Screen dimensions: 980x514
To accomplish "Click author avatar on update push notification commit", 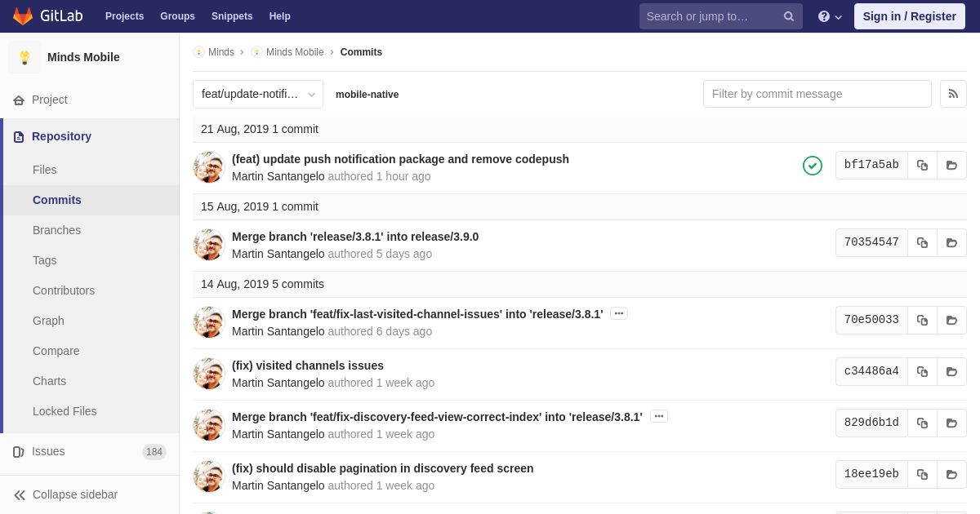I will click(x=208, y=166).
